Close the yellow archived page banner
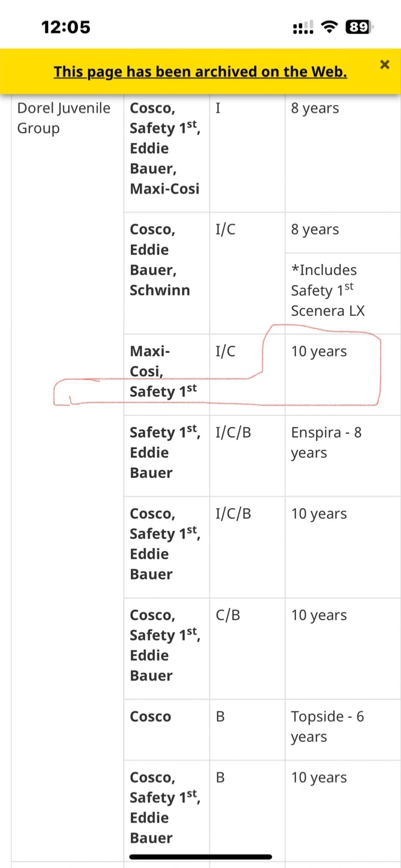The height and width of the screenshot is (868, 401). [x=384, y=65]
